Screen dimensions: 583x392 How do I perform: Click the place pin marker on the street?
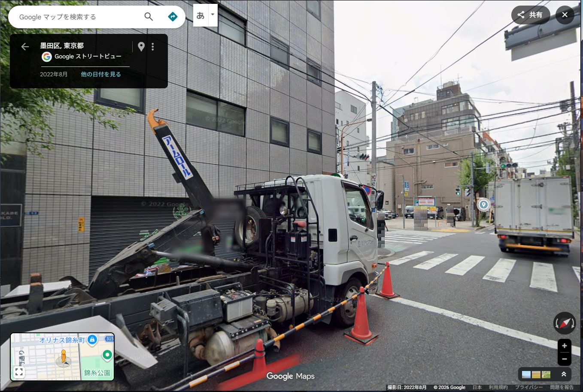[x=483, y=205]
